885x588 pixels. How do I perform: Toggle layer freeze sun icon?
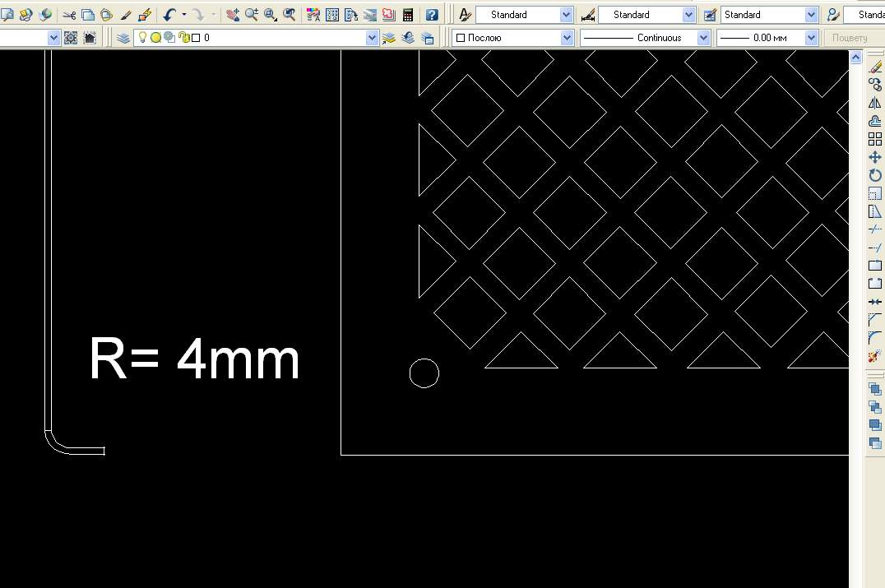pos(155,37)
